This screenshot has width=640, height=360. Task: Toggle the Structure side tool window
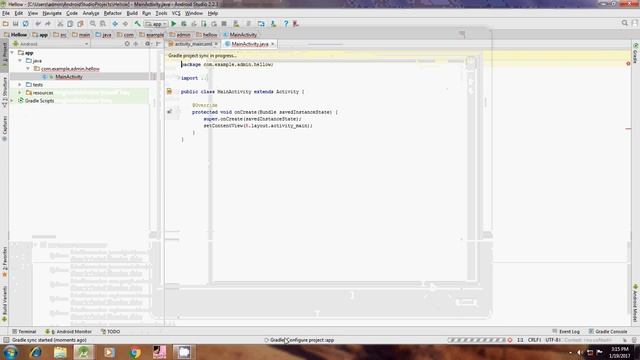[x=4, y=93]
